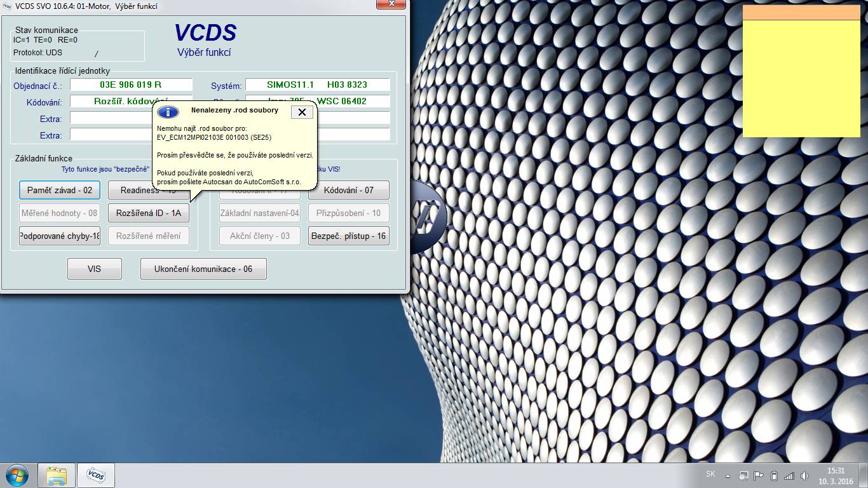Click the large VCDS logo text

(205, 33)
